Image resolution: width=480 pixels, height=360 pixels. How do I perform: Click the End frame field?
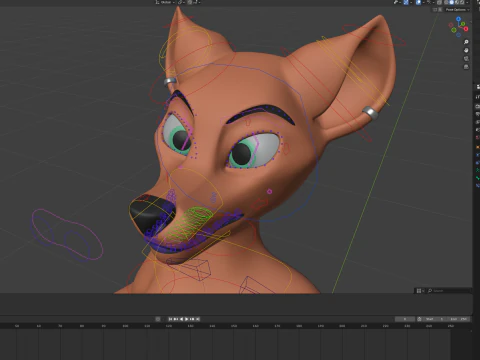(x=458, y=319)
